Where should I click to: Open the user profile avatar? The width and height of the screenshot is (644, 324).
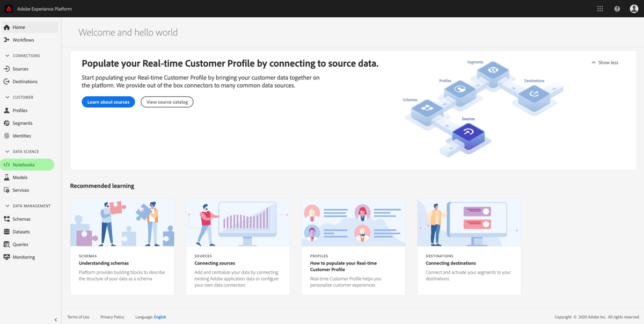(634, 8)
